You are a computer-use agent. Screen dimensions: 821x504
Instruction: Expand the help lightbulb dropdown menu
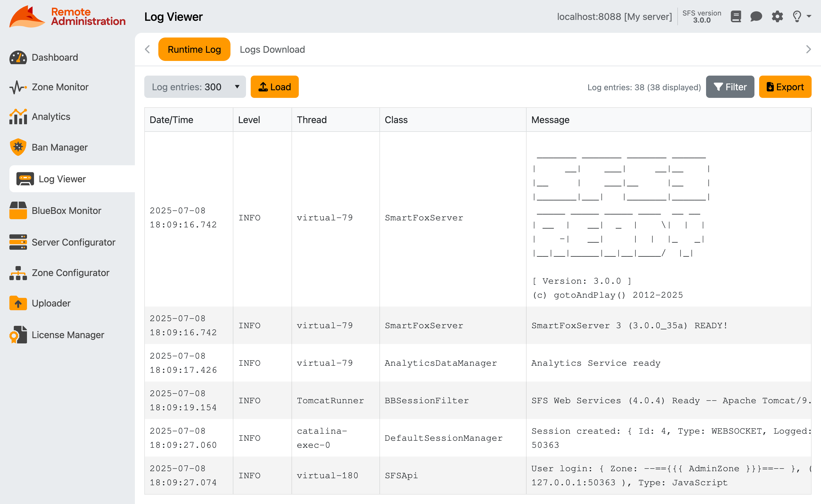[800, 16]
